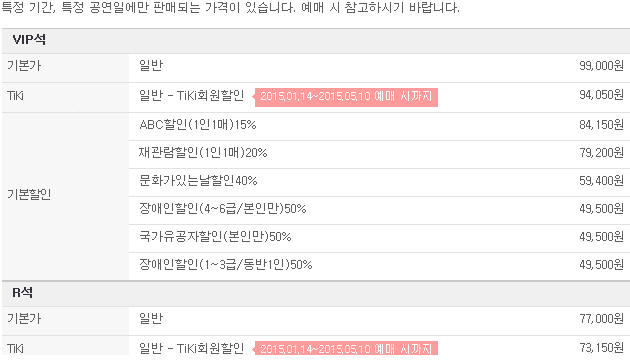
Task: Click the VIP석 기본가 category label
Action: [24, 66]
